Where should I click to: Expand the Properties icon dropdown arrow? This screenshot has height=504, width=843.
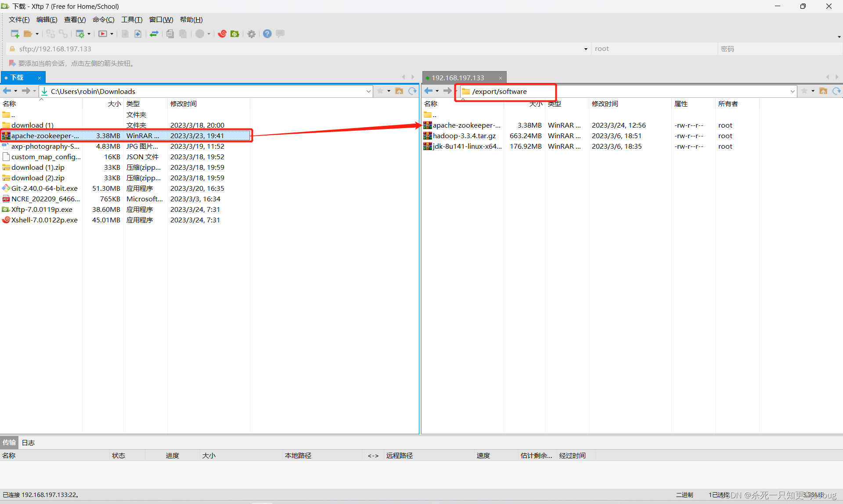[x=89, y=34]
